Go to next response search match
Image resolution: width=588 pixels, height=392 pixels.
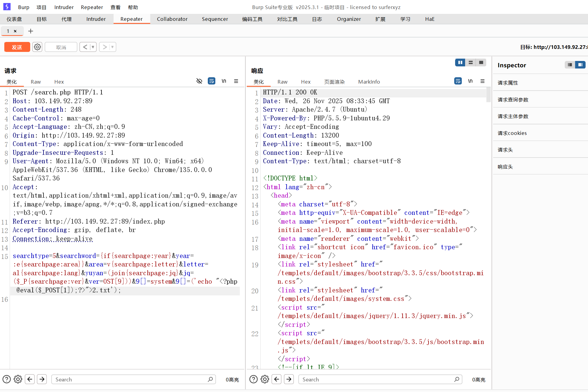[289, 379]
